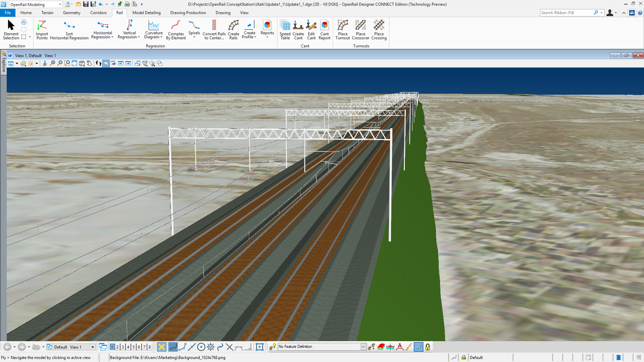Select the Place Crossover tool

(x=361, y=29)
